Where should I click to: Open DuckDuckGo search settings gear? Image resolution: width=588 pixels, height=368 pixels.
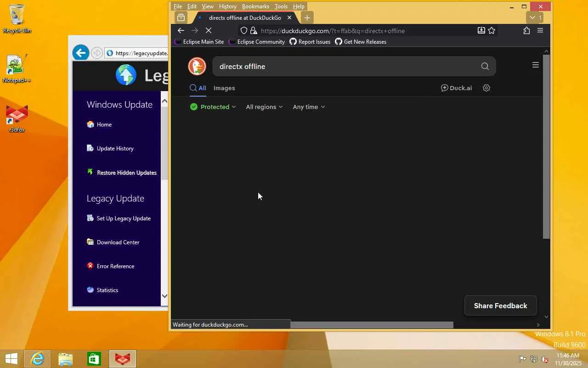pos(486,88)
